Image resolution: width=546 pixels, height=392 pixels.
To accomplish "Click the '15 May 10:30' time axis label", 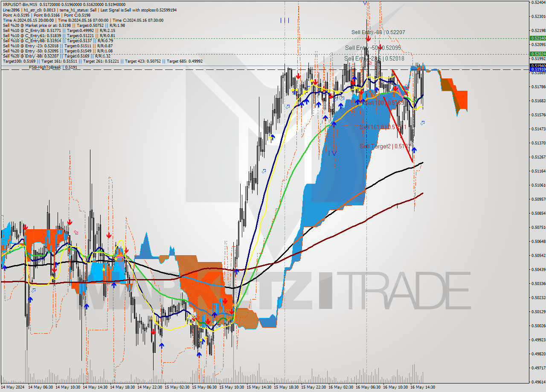I will click(x=232, y=387).
